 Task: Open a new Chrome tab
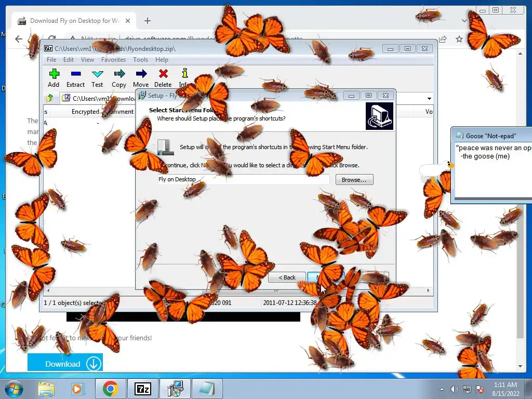[x=147, y=21]
